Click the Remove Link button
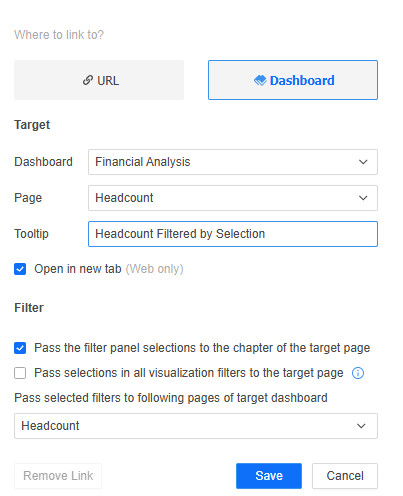 [58, 476]
